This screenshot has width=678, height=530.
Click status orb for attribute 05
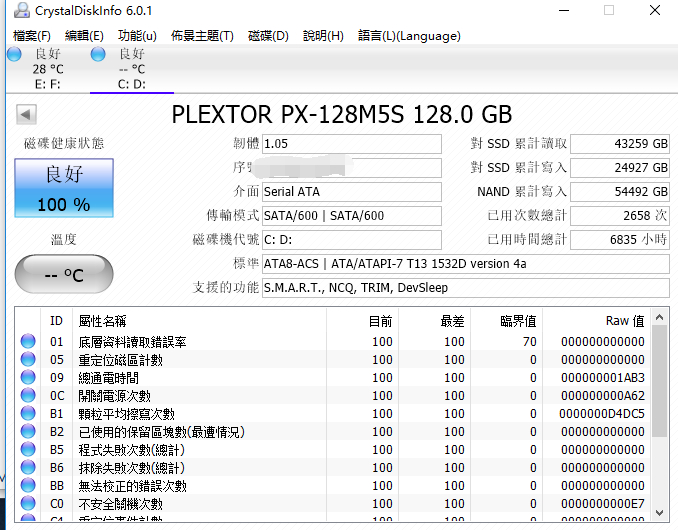coord(28,359)
